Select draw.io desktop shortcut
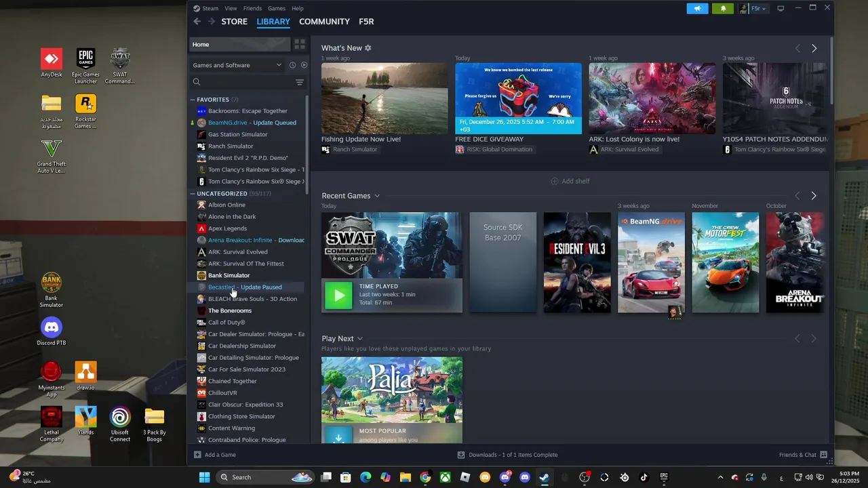The image size is (868, 488). 85,376
